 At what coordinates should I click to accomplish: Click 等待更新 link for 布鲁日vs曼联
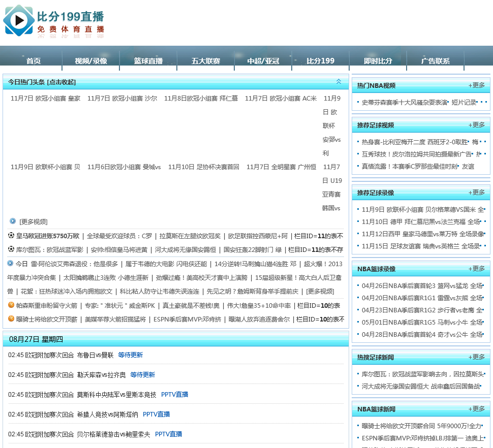coord(130,355)
